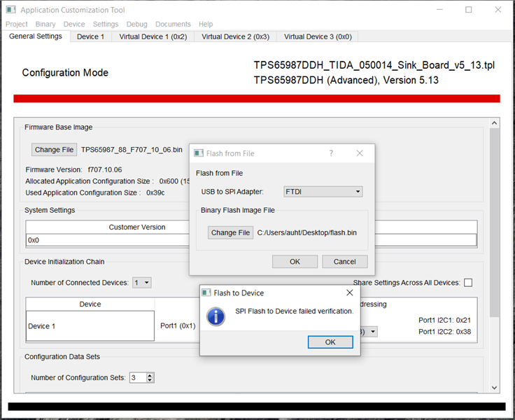This screenshot has height=420, width=515.
Task: Switch to General Settings tab
Action: [x=36, y=36]
